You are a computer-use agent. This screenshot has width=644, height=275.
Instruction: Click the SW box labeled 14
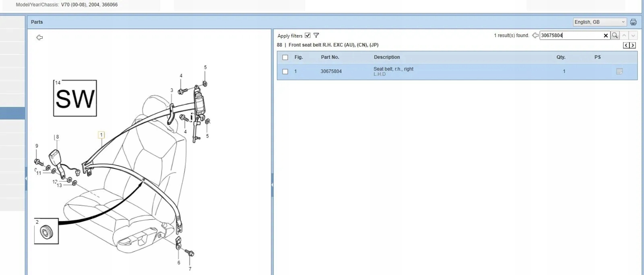click(75, 98)
